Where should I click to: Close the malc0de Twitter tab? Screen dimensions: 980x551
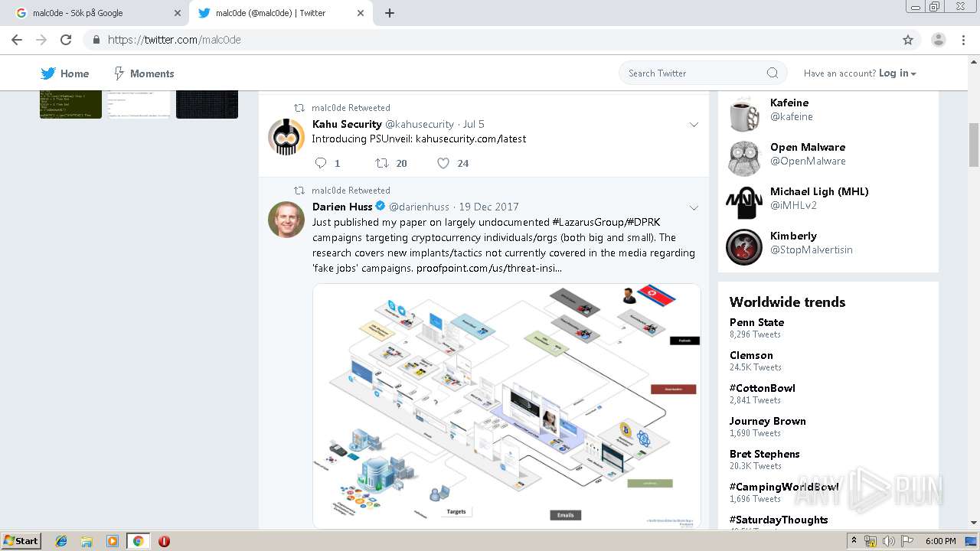tap(361, 13)
